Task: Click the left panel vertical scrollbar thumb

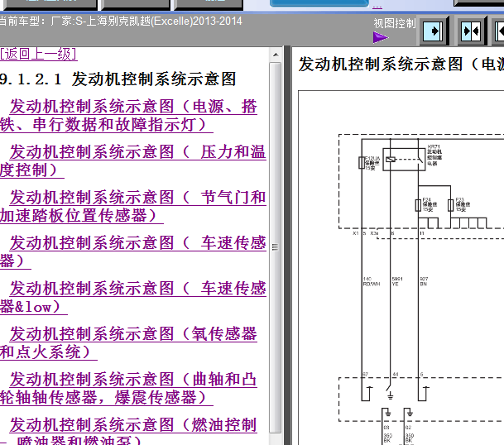Action: (275, 247)
